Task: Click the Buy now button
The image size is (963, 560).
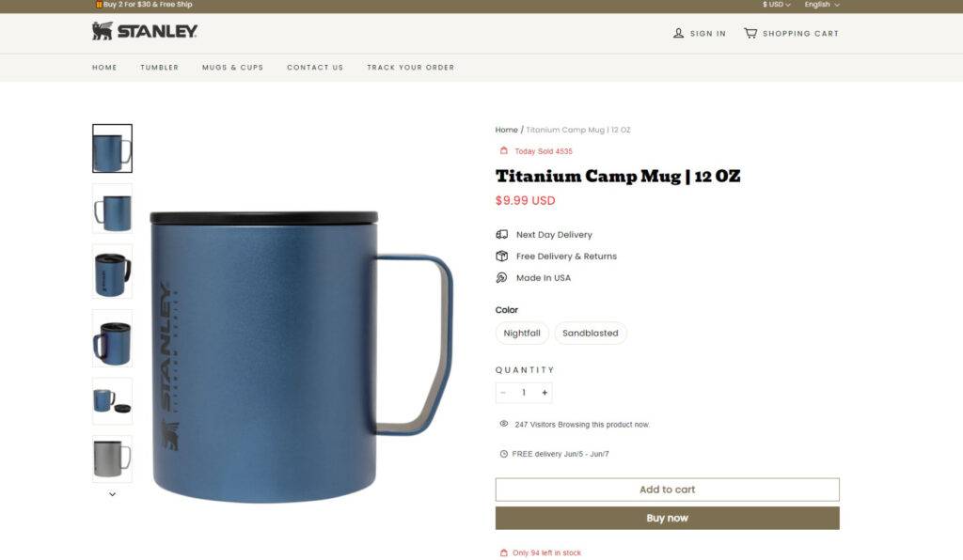Action: [x=668, y=519]
